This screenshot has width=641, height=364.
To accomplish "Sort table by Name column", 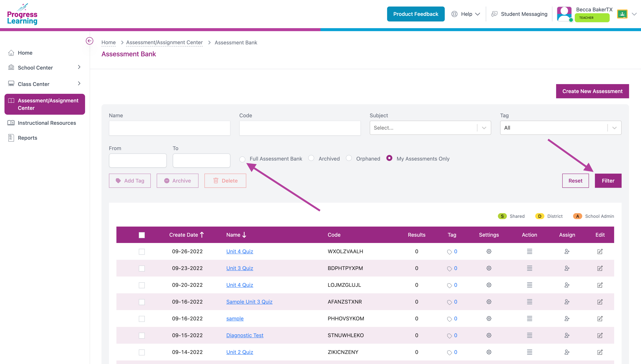I will click(236, 235).
